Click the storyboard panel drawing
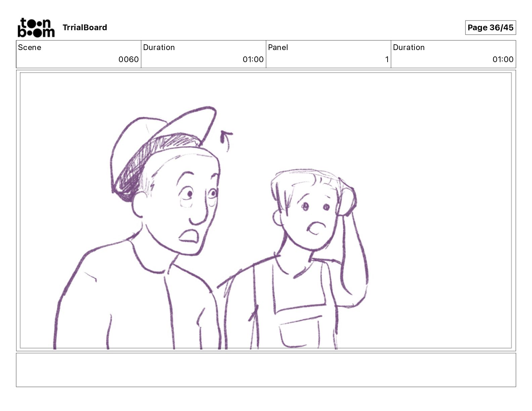Image resolution: width=532 pixels, height=411 pixels. pyautogui.click(x=266, y=211)
